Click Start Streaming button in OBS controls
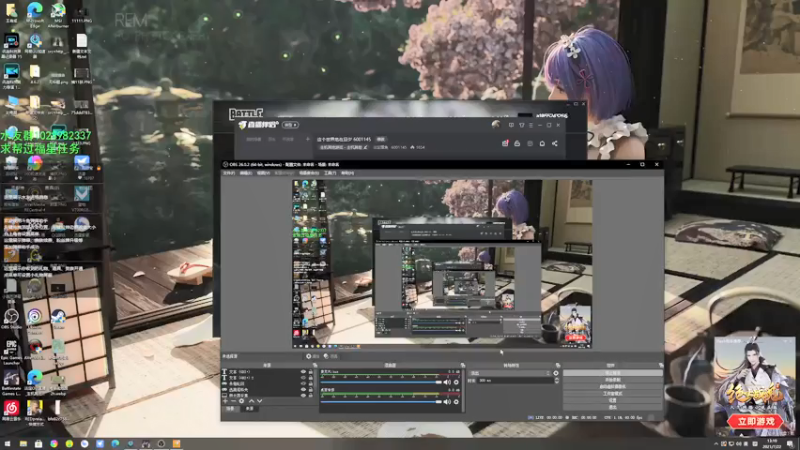 (x=613, y=373)
